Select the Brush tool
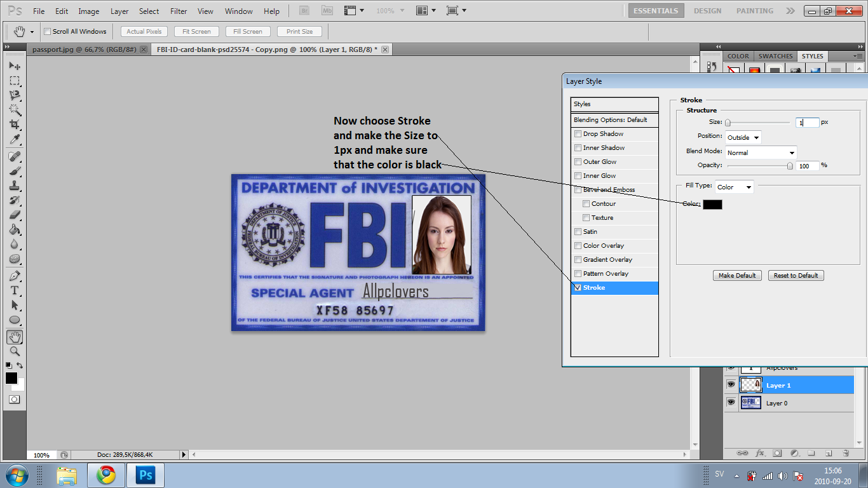The height and width of the screenshot is (488, 868). (x=14, y=171)
